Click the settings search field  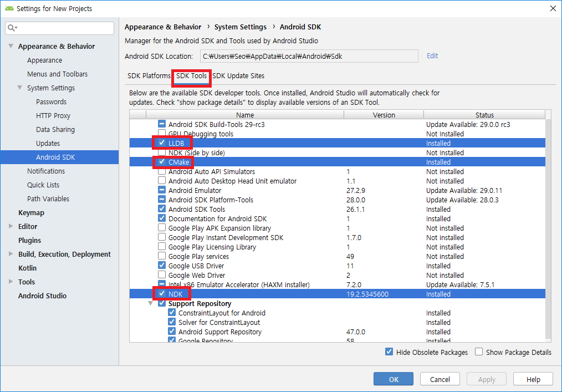click(x=59, y=28)
